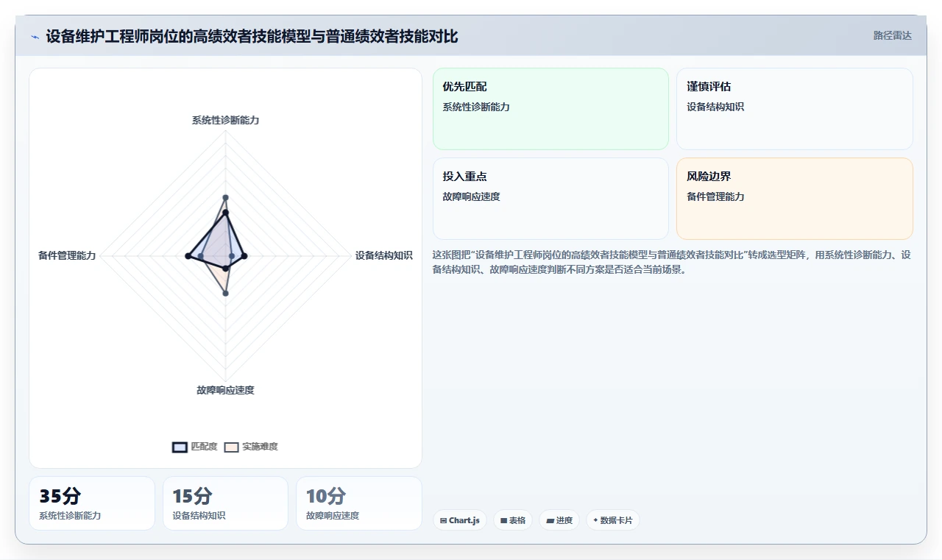Click 系统性诊断能力 text in 优先匹配 card
This screenshot has width=942, height=560.
pyautogui.click(x=476, y=107)
